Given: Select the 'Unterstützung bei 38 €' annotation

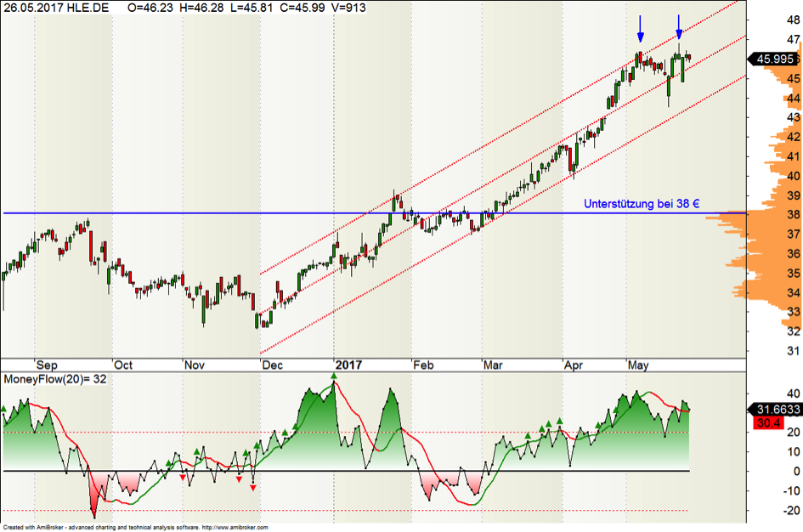Looking at the screenshot, I should 642,204.
